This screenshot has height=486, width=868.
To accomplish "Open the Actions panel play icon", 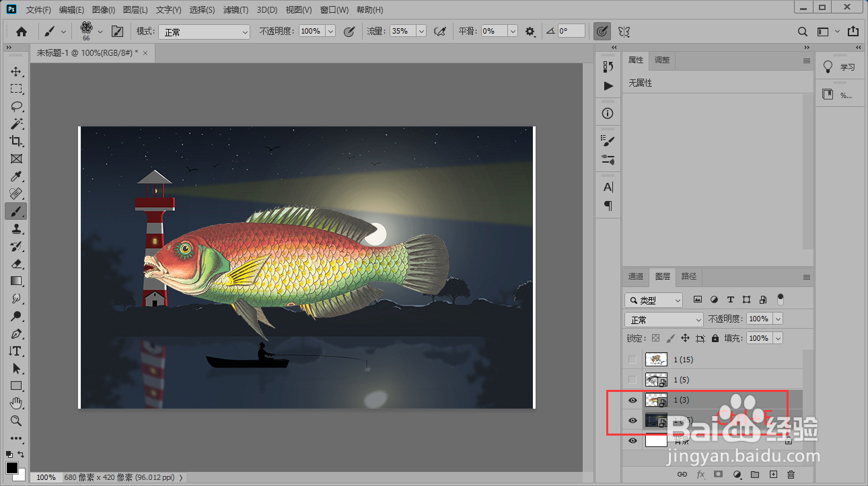I will pos(608,86).
